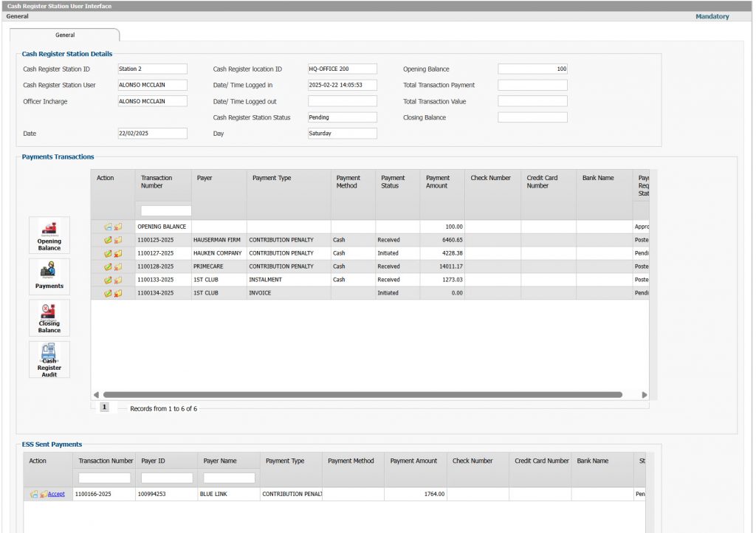This screenshot has width=756, height=533.
Task: Click the payer ID 100994253 cell
Action: coord(166,494)
